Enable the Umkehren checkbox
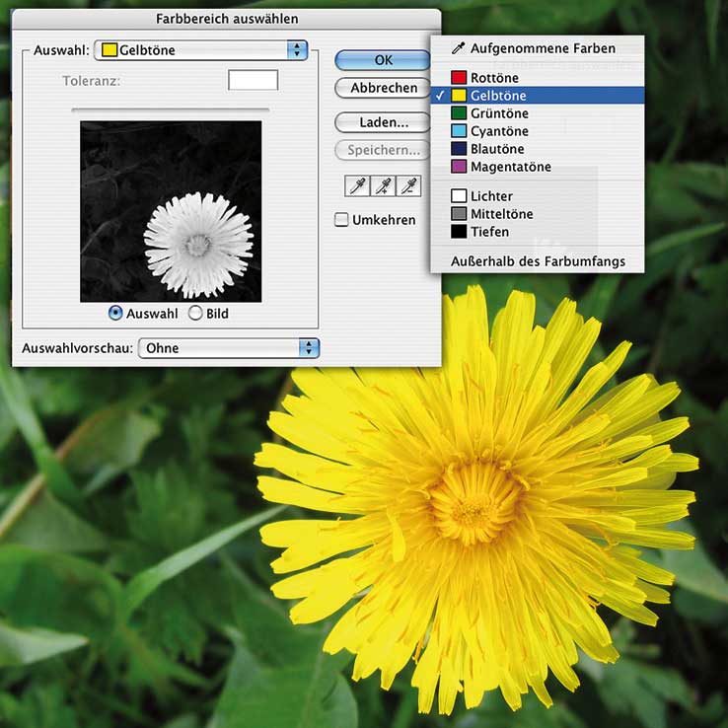Image resolution: width=728 pixels, height=728 pixels. [342, 220]
